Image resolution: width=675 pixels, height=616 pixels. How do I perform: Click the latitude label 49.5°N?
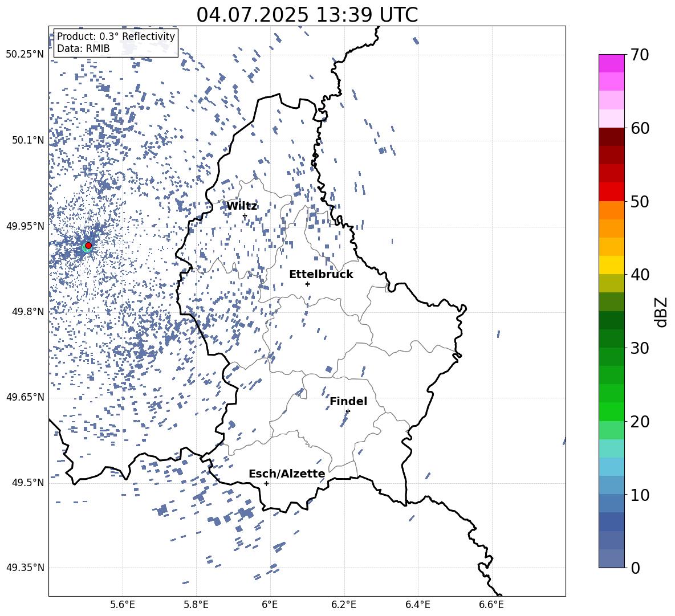coord(28,483)
